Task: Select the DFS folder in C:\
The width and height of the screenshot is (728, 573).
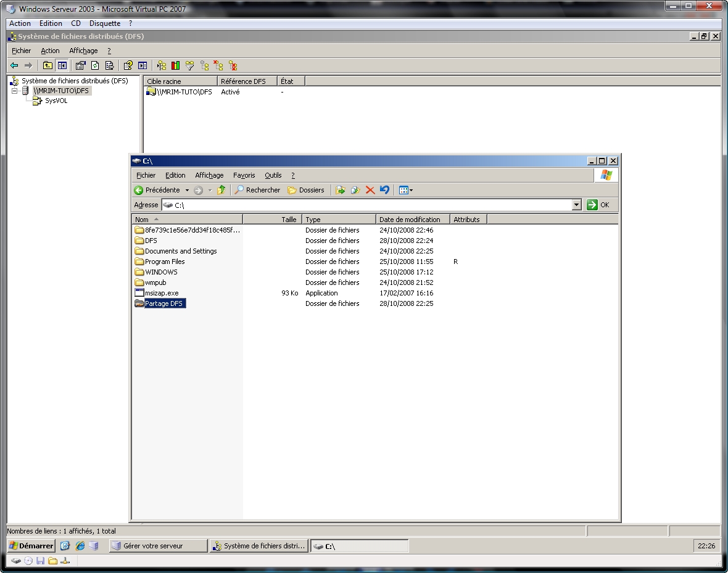Action: point(151,241)
